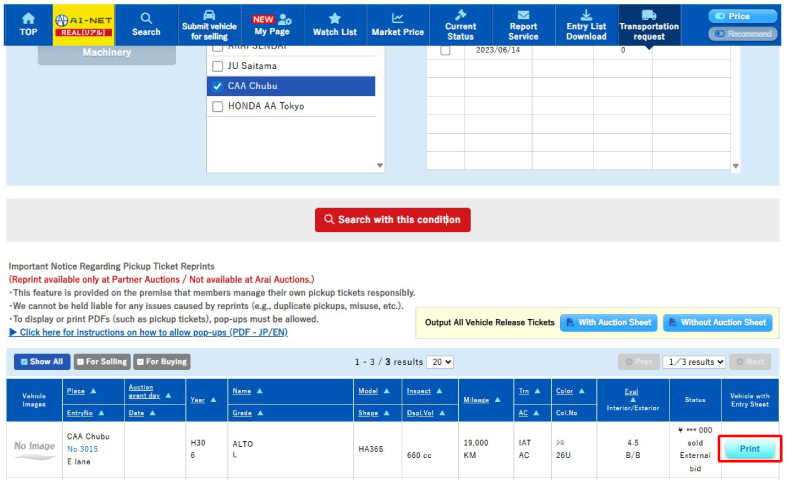Open Submit vehicle for selling car icon

209,15
